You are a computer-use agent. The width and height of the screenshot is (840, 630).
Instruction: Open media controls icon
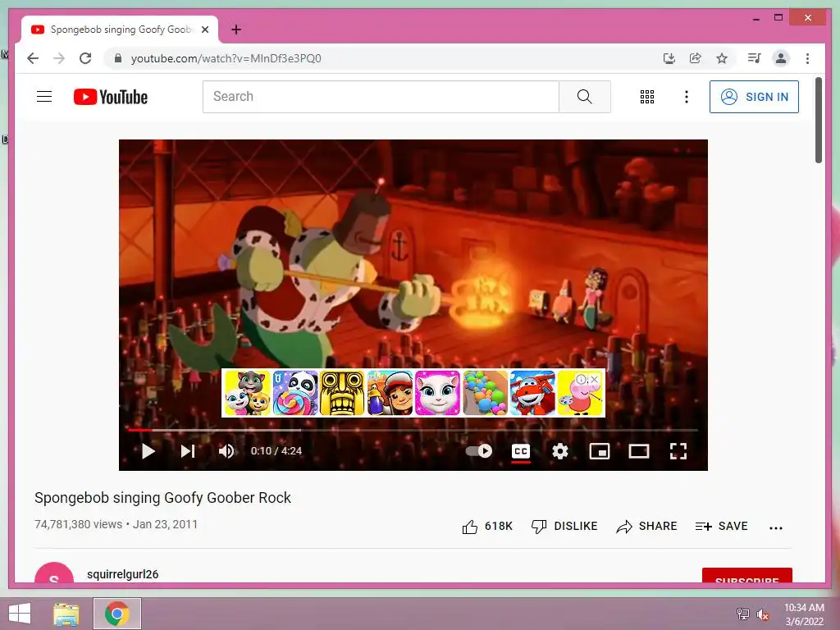(755, 58)
